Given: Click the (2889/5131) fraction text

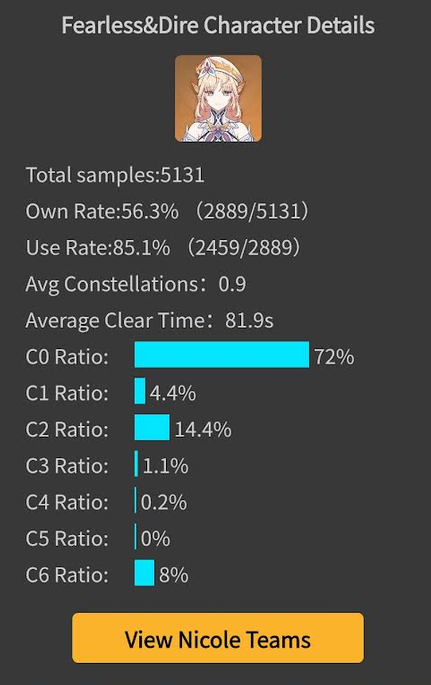Looking at the screenshot, I should pos(251,211).
